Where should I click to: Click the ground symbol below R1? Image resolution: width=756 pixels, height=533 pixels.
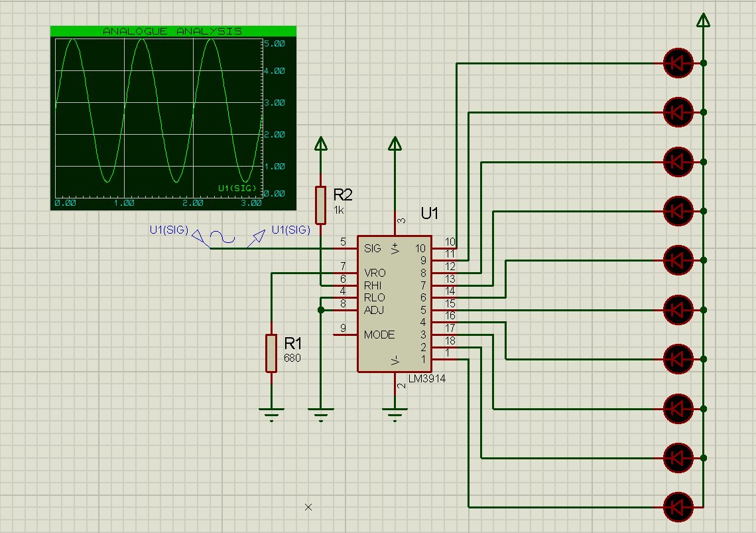click(x=271, y=415)
